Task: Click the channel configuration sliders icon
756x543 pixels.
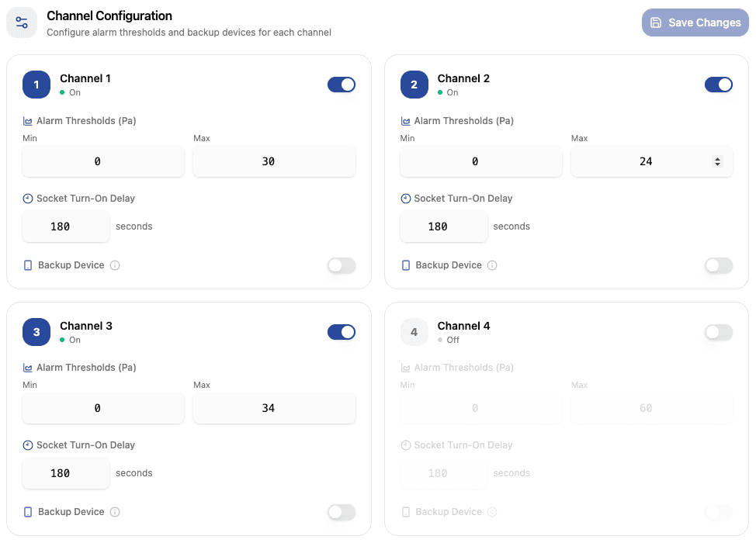Action: point(22,22)
